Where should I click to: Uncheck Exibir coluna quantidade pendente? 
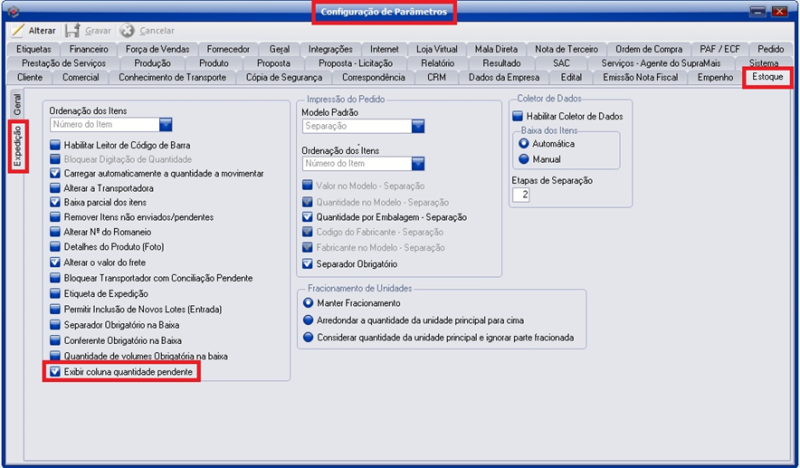coord(56,371)
